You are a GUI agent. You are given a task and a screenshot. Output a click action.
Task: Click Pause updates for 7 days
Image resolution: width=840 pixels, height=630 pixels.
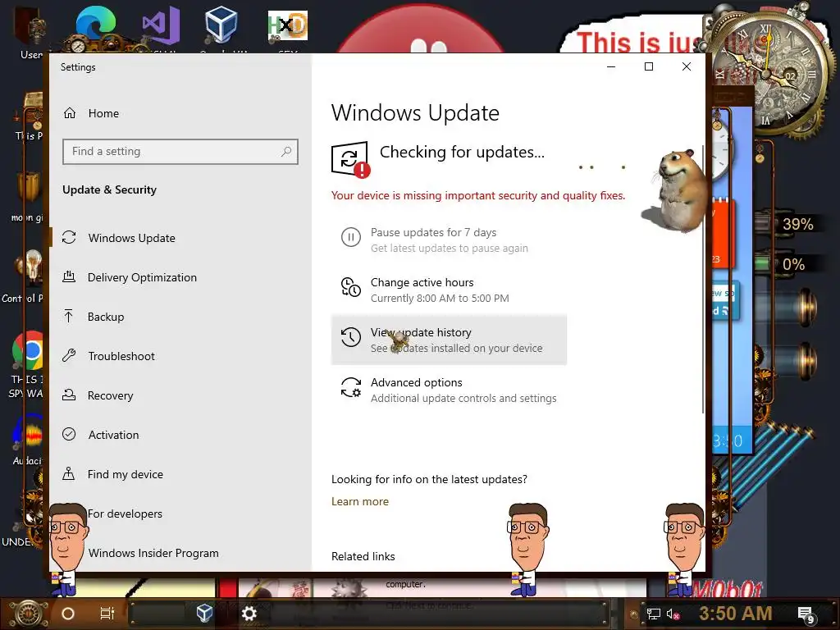(x=449, y=240)
